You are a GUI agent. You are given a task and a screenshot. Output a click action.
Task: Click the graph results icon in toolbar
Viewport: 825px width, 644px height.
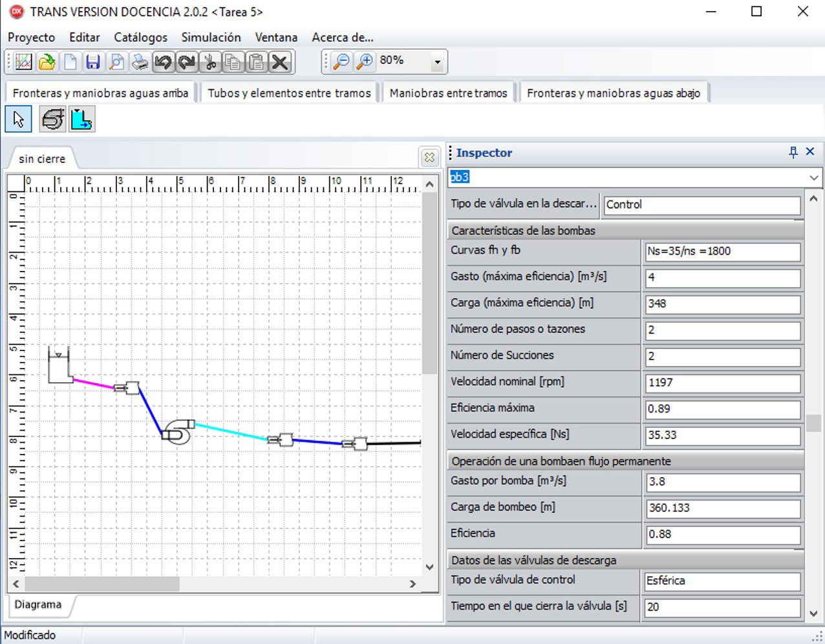pyautogui.click(x=23, y=62)
